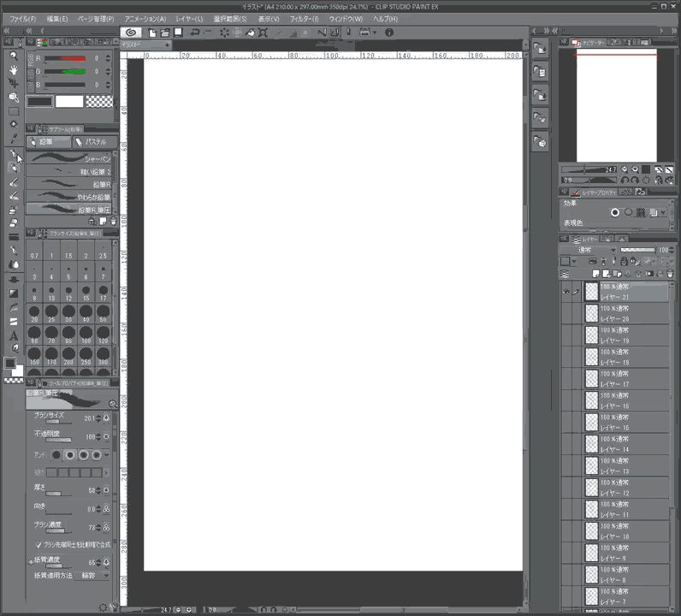Click Lock layer padlock icon
Screen dimensions: 681x616
click(x=624, y=262)
